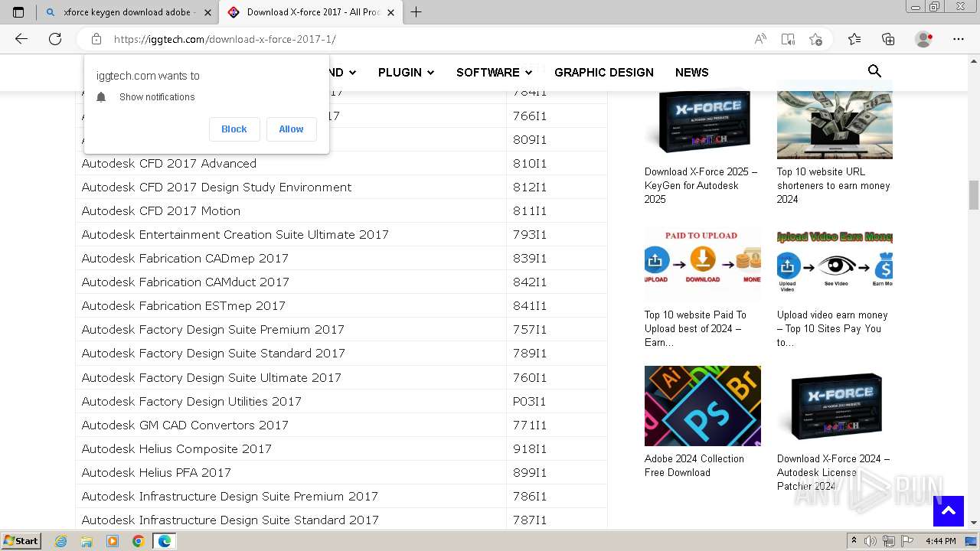Open Settings and more ellipsis menu

(959, 39)
